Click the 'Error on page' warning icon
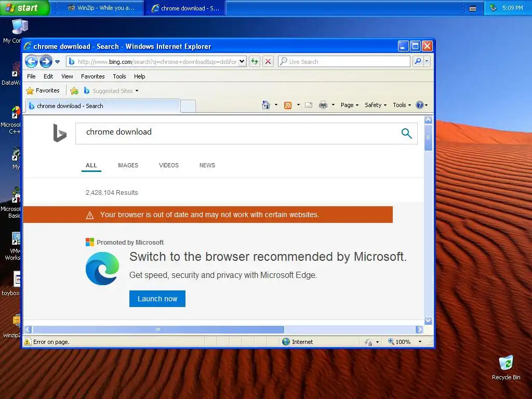532x399 pixels. [28, 342]
